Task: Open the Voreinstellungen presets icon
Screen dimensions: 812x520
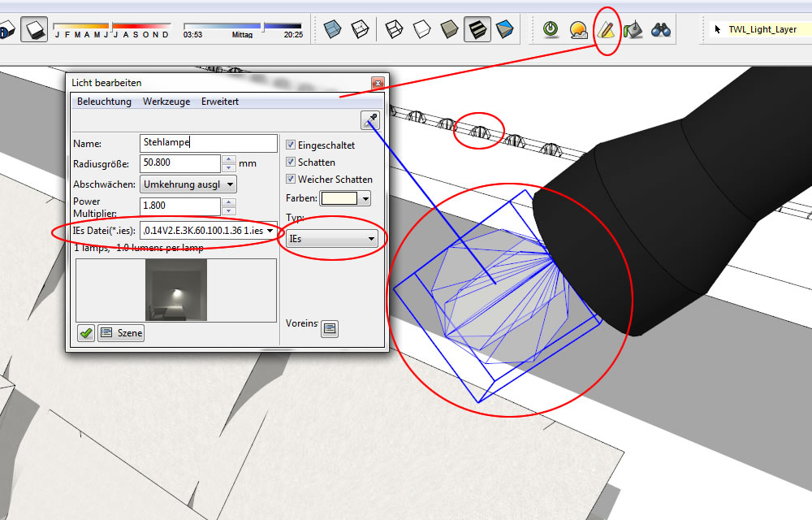Action: pyautogui.click(x=330, y=328)
